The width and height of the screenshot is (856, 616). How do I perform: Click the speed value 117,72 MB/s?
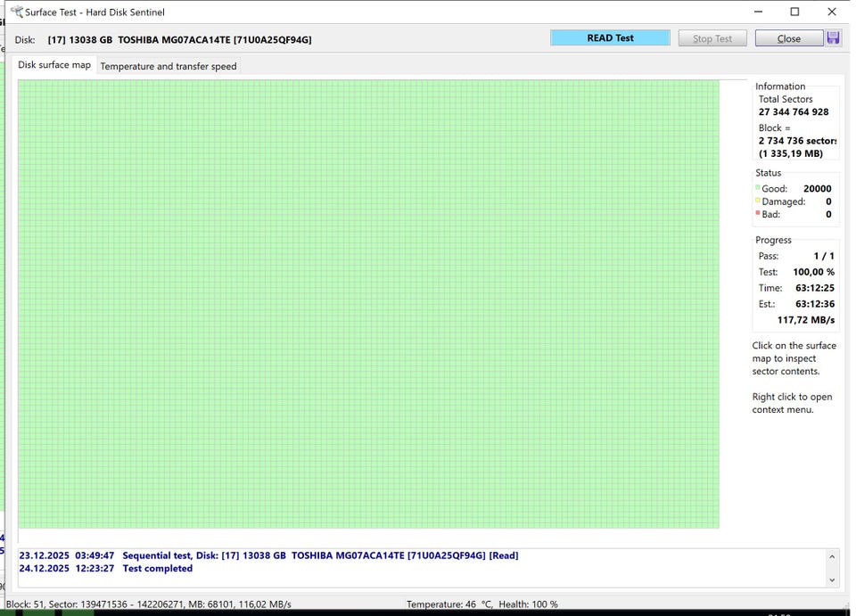click(x=806, y=320)
